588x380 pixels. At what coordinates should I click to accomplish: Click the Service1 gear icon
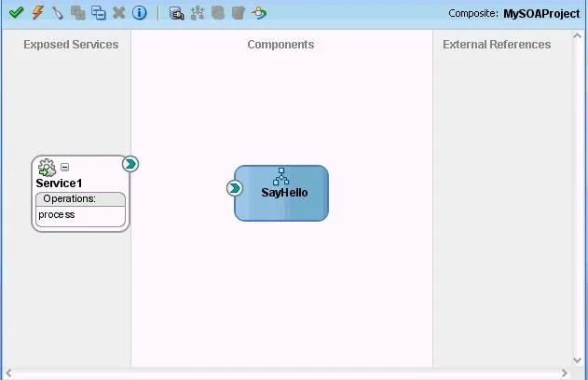pyautogui.click(x=47, y=168)
